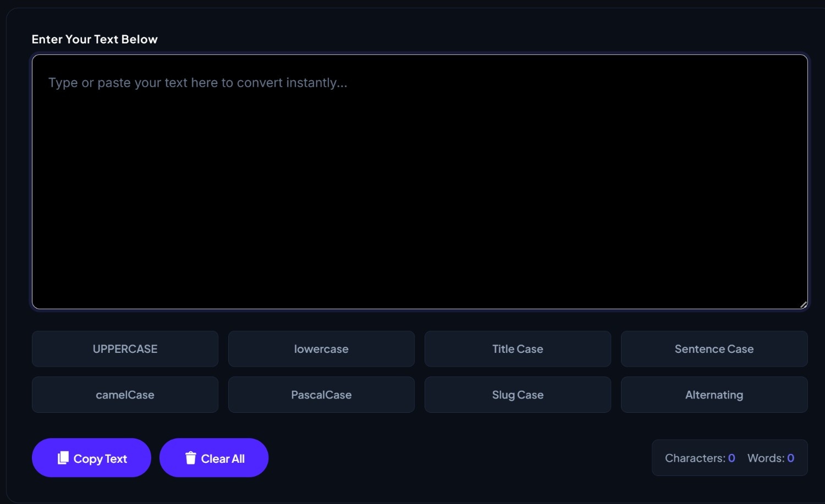Convert text with the UPPERCASE button
The width and height of the screenshot is (825, 504).
(x=125, y=349)
